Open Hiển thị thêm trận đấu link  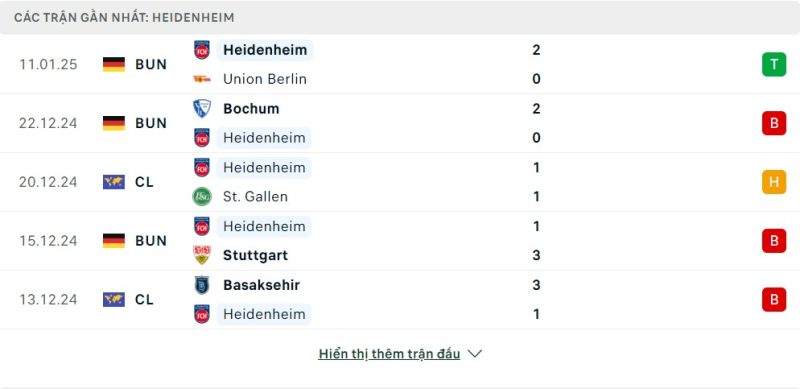point(389,354)
